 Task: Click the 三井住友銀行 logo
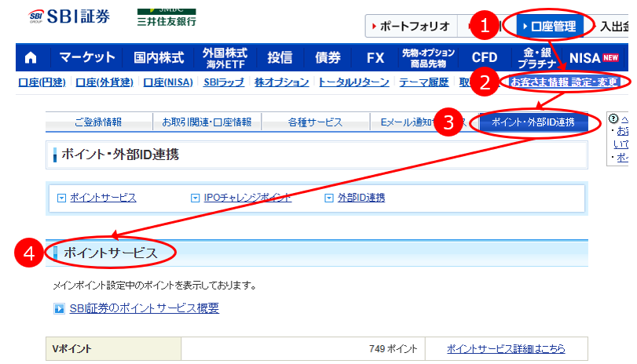tap(166, 16)
